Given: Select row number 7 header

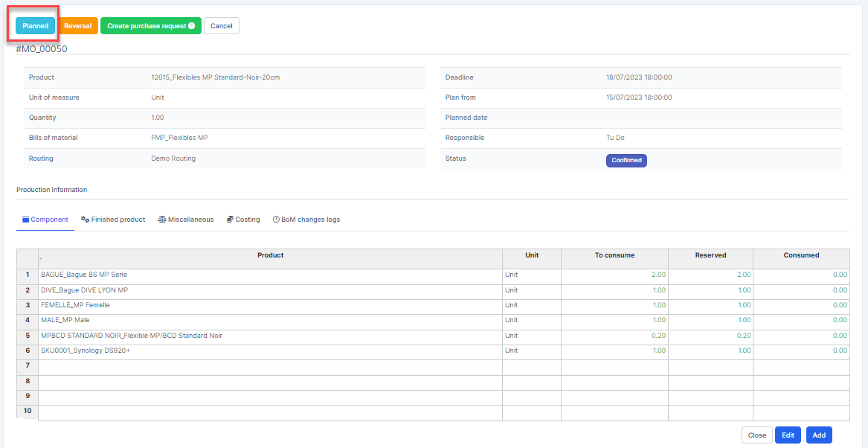Looking at the screenshot, I should (28, 365).
